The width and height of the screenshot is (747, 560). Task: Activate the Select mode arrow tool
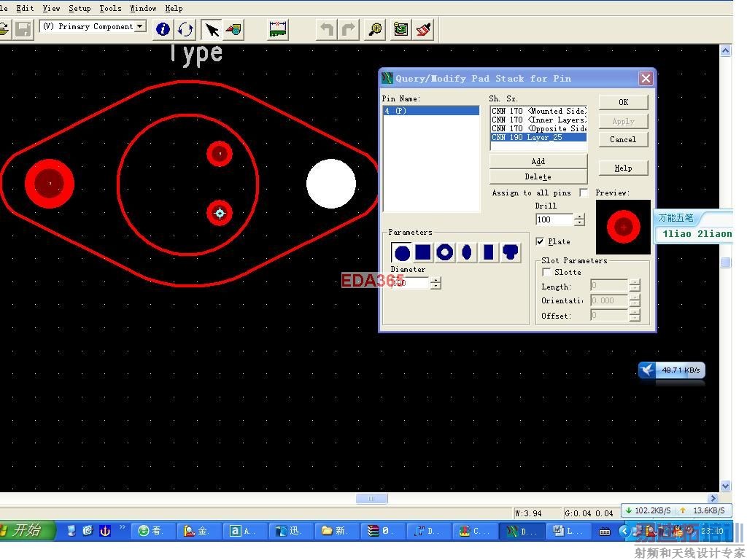[212, 29]
